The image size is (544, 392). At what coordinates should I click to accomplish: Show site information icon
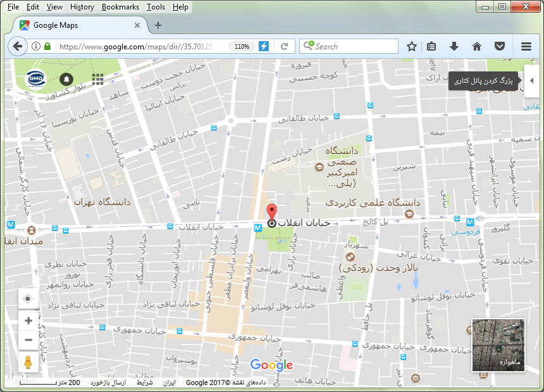[35, 46]
